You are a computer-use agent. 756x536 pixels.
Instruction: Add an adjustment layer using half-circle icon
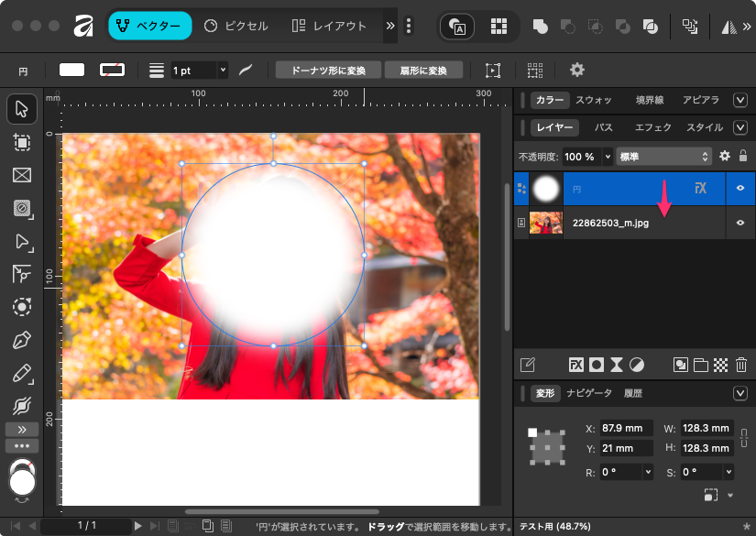[x=637, y=365]
